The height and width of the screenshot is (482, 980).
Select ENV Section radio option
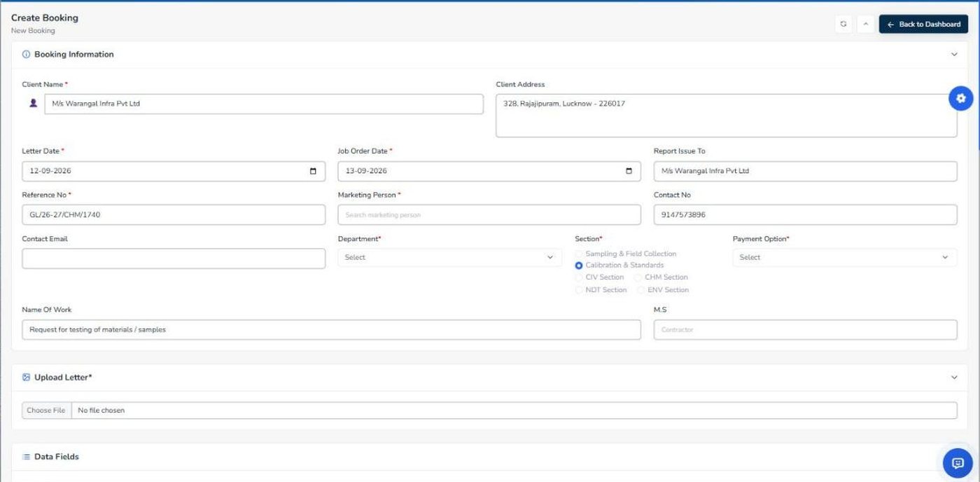(x=641, y=290)
